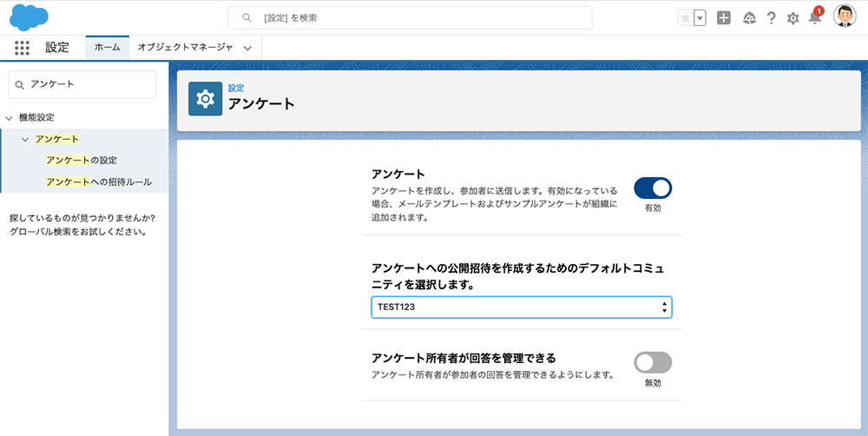Click the Salesforce cloud logo
868x436 pixels.
point(29,17)
